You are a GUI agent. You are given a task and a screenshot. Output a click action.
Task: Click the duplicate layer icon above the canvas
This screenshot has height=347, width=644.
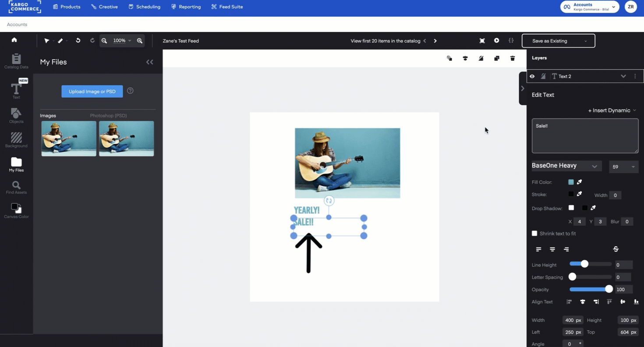pos(496,58)
